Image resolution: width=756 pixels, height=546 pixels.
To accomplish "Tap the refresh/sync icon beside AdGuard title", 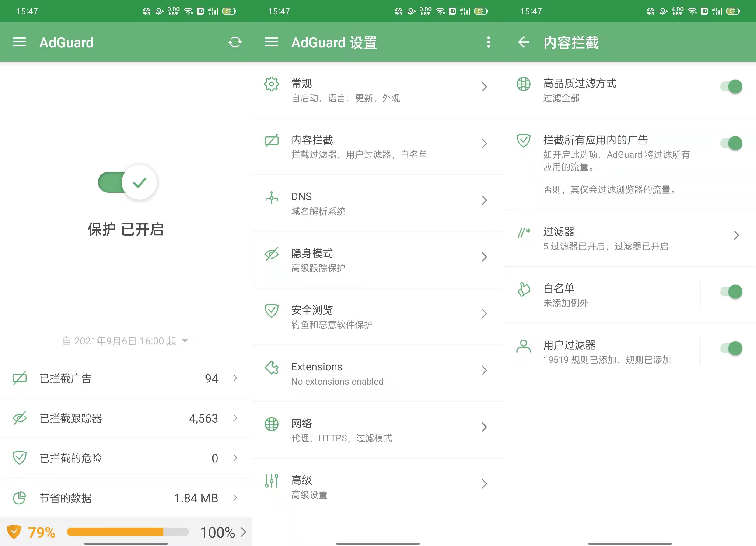I will (235, 42).
